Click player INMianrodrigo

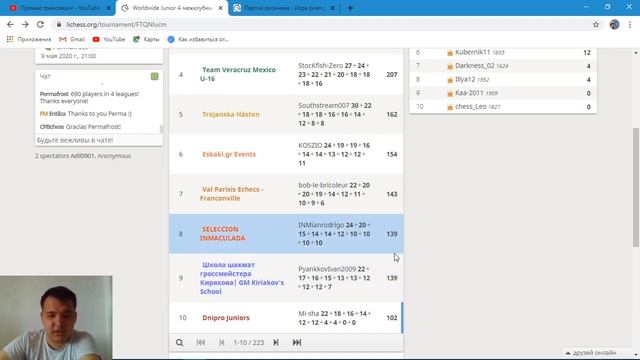tap(321, 225)
